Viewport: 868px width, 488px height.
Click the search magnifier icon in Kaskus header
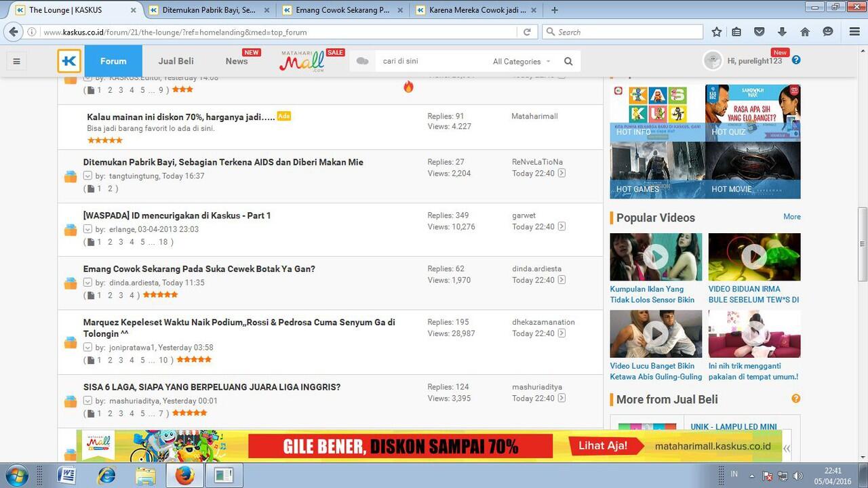tap(568, 61)
